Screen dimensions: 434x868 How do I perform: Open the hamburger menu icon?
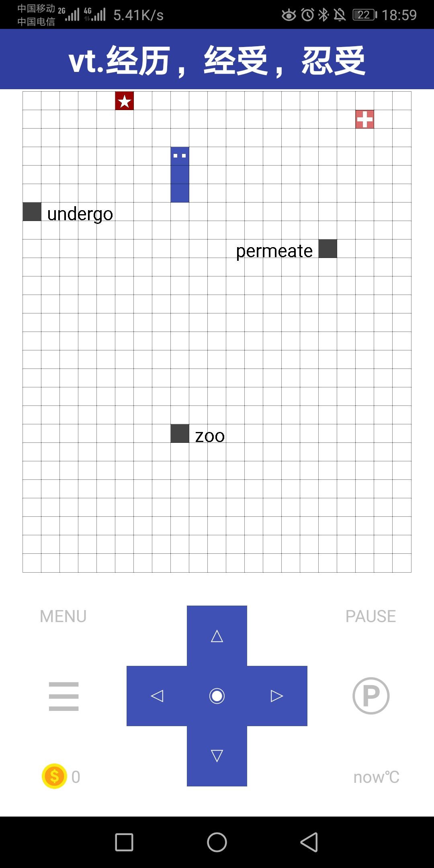click(63, 696)
